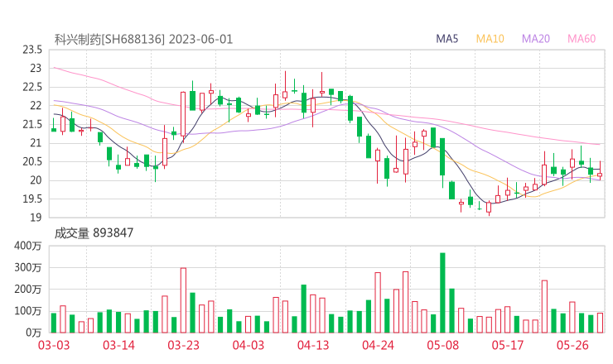Image resolution: width=613 pixels, height=364 pixels.
Task: Click the 400万 volume axis label
Action: point(28,246)
